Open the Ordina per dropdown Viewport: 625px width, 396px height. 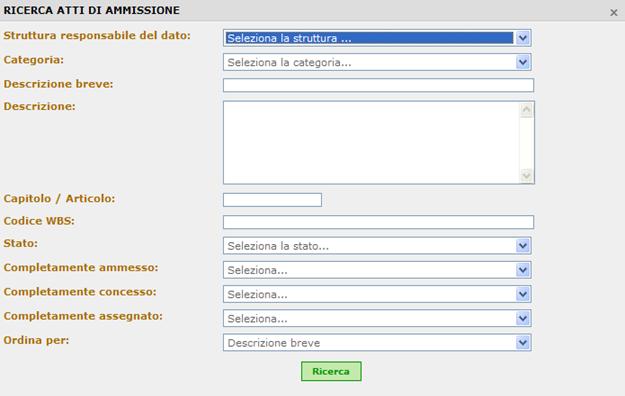pyautogui.click(x=377, y=343)
